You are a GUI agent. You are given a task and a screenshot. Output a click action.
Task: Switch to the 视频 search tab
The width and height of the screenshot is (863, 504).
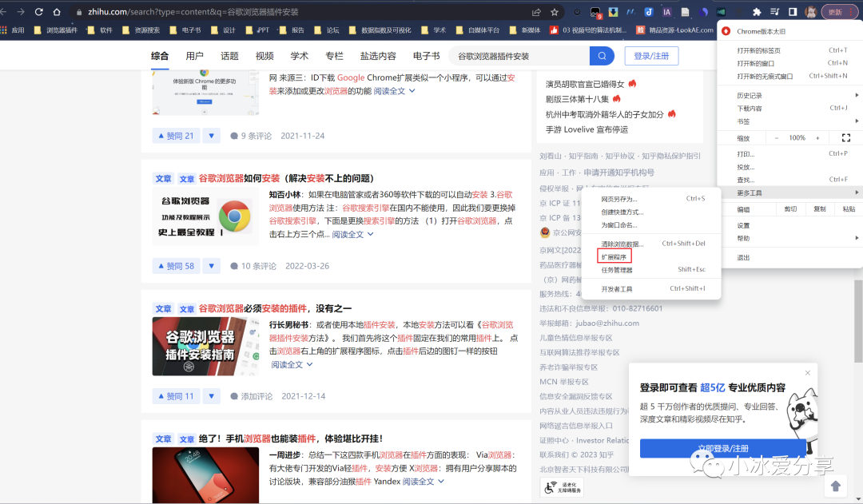(264, 56)
